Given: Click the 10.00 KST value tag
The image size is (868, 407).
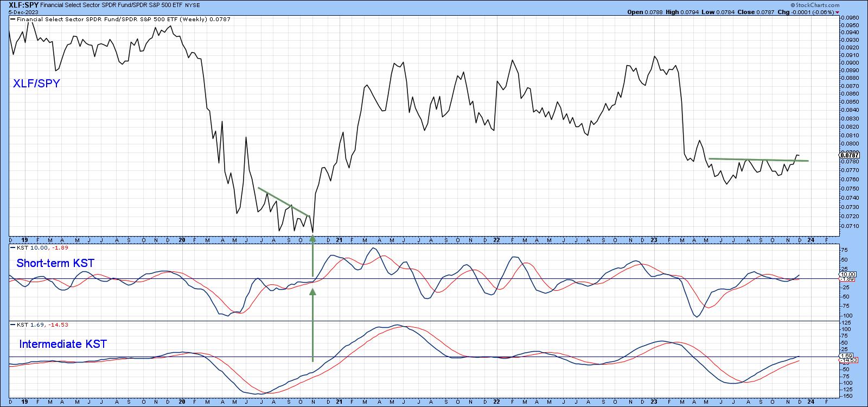Looking at the screenshot, I should pyautogui.click(x=848, y=275).
